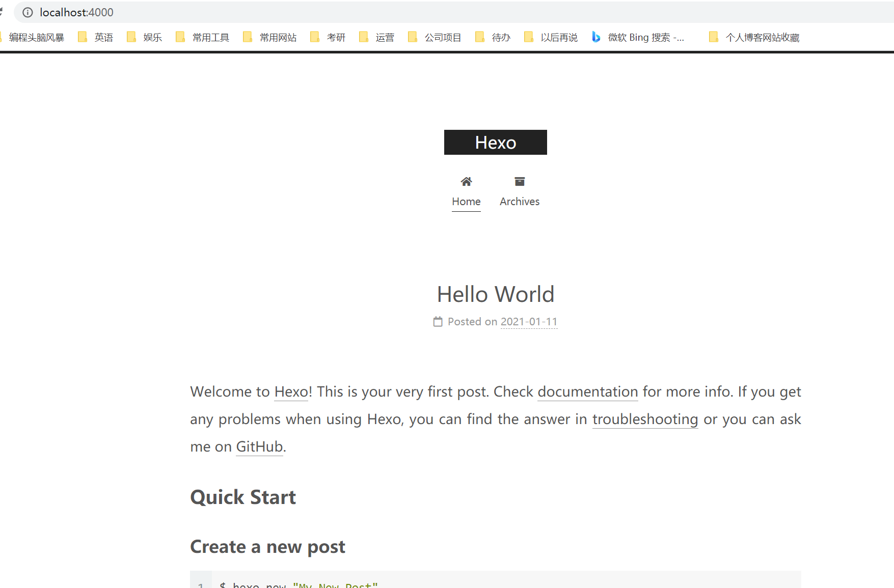Screen dimensions: 894x588
Task: Open the 运营 bookmark folder
Action: coord(376,37)
